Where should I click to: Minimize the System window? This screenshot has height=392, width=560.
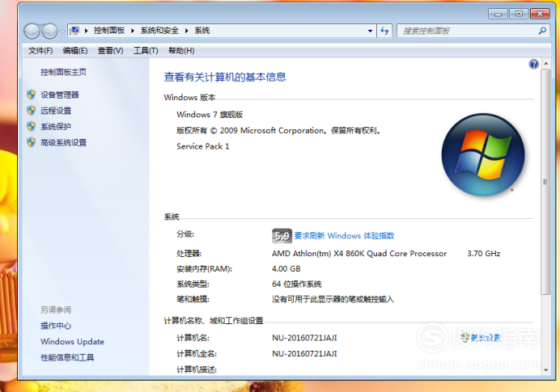click(x=498, y=14)
